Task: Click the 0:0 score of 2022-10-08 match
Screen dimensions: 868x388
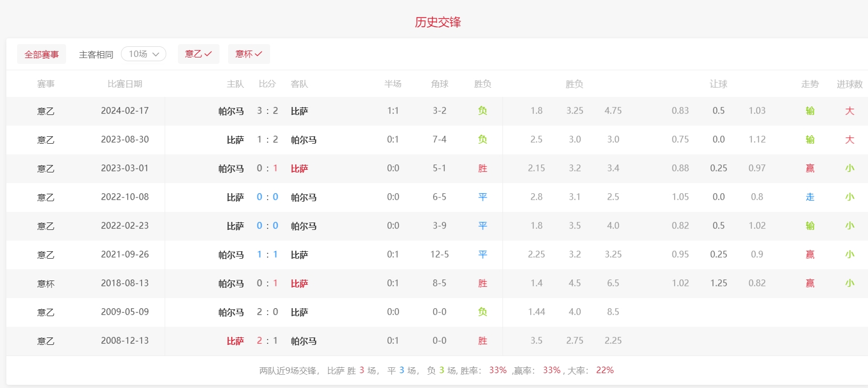Action: tap(267, 197)
